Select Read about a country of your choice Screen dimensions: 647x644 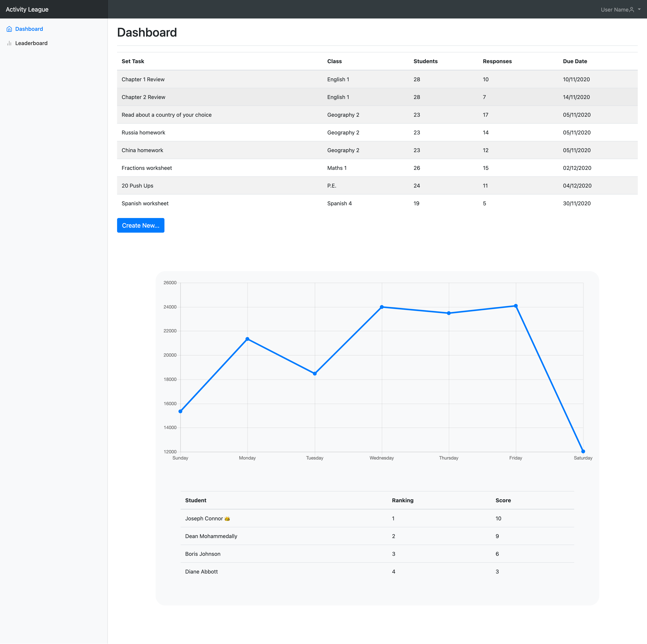click(167, 115)
